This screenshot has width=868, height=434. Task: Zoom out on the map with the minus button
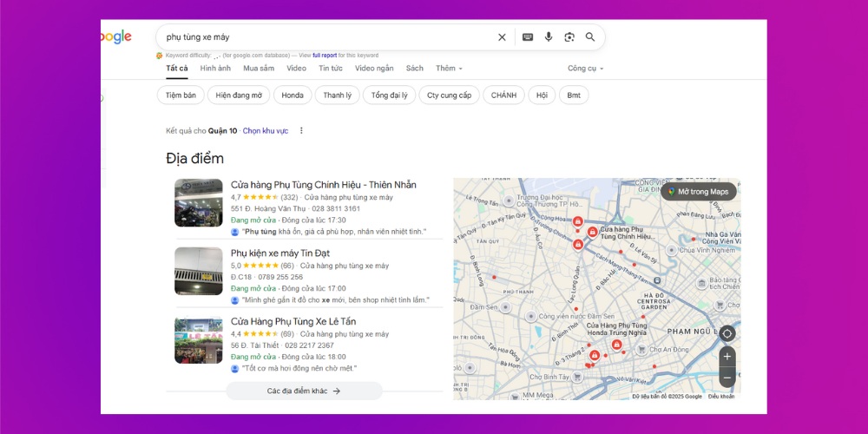click(x=727, y=377)
